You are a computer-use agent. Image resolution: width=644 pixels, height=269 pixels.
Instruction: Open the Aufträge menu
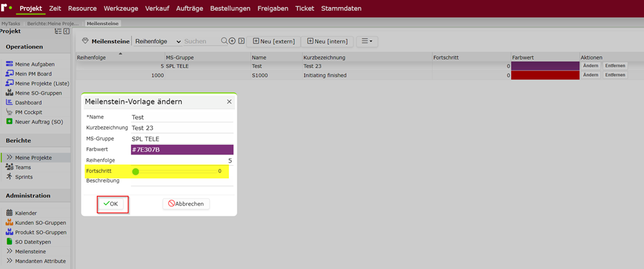point(189,8)
